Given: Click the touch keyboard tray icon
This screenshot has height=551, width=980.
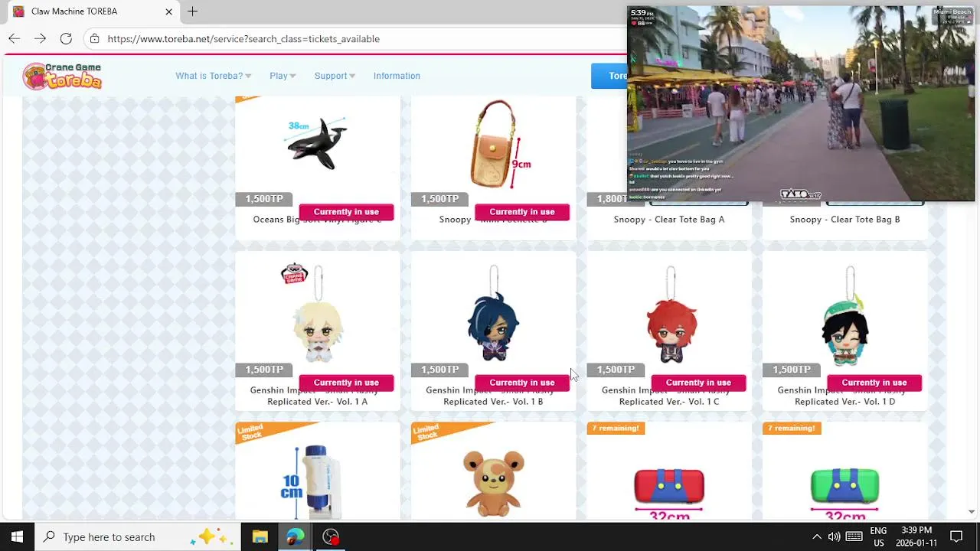Looking at the screenshot, I should 854,536.
